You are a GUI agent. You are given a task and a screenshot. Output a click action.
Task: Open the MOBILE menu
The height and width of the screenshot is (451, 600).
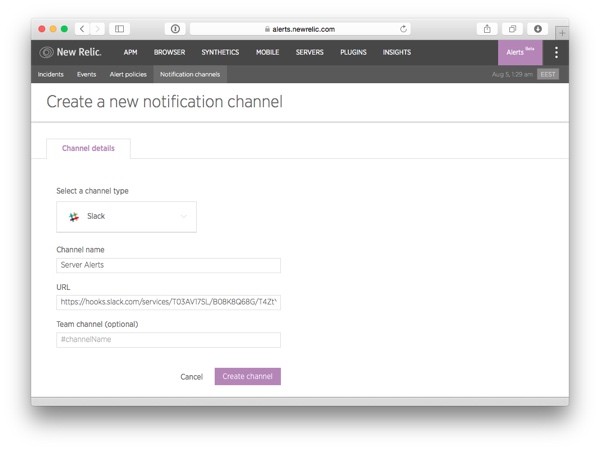(x=267, y=52)
